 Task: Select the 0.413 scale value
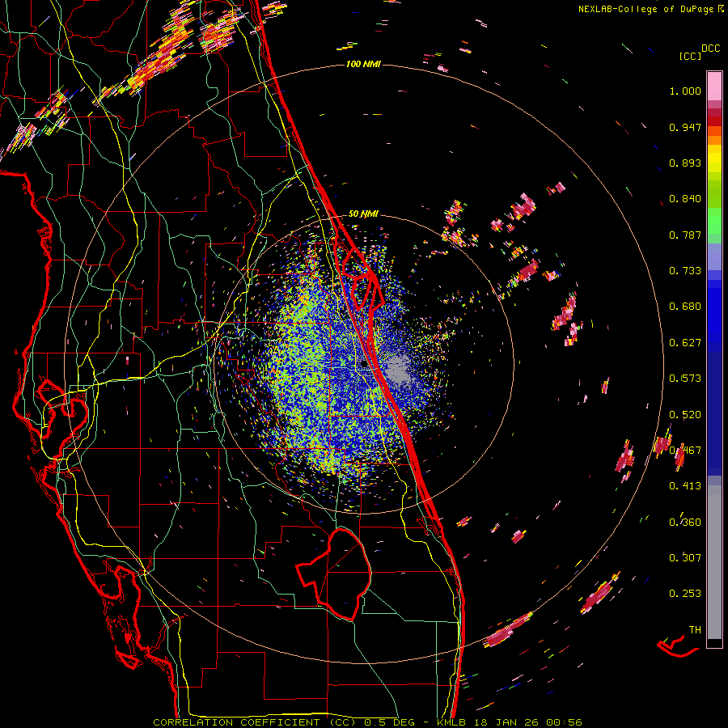(x=685, y=486)
